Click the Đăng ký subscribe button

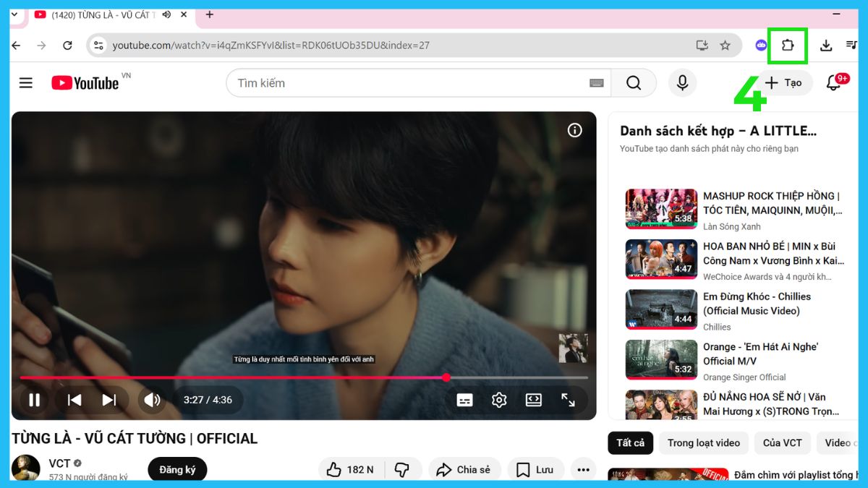[177, 470]
